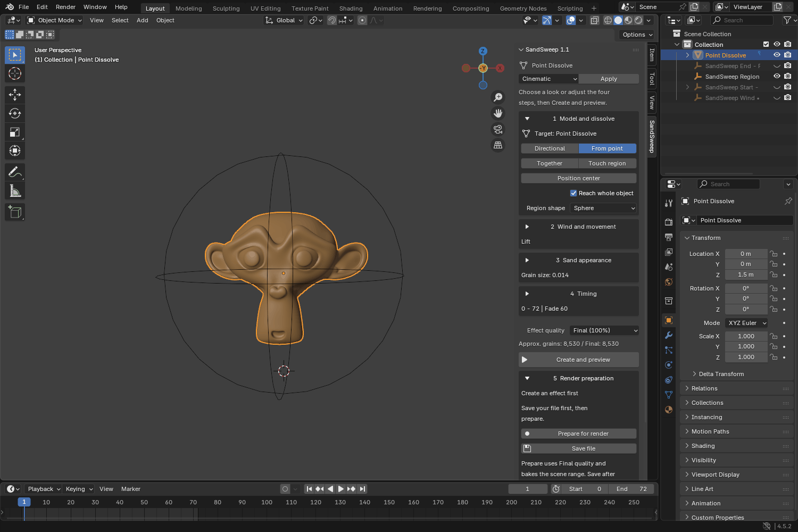The image size is (798, 532).
Task: Toggle X-ray viewport display
Action: point(594,20)
